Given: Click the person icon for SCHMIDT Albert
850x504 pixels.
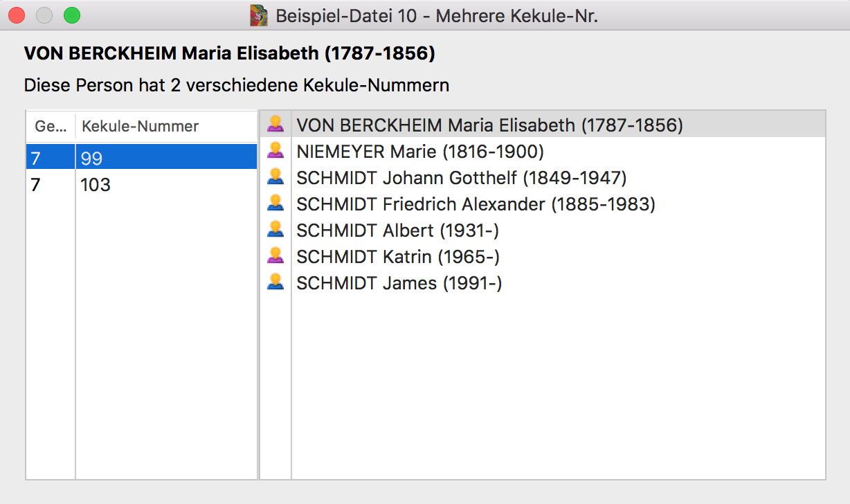Looking at the screenshot, I should pos(275,230).
